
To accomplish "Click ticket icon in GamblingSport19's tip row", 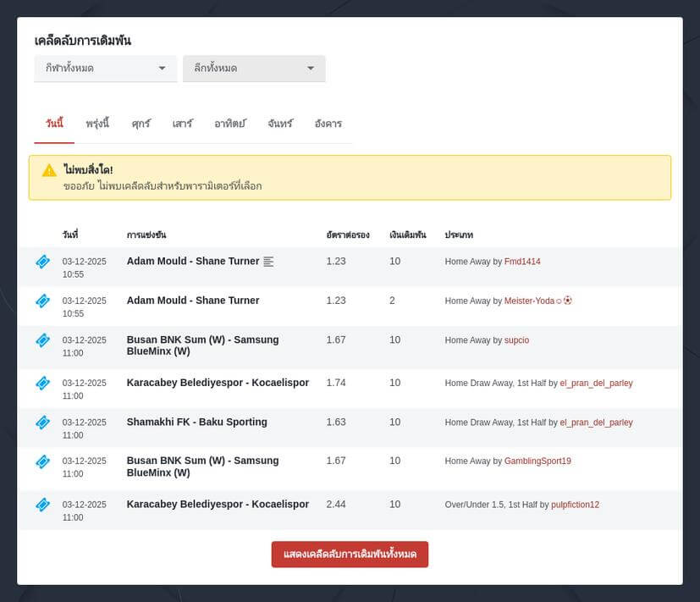I will pyautogui.click(x=42, y=461).
